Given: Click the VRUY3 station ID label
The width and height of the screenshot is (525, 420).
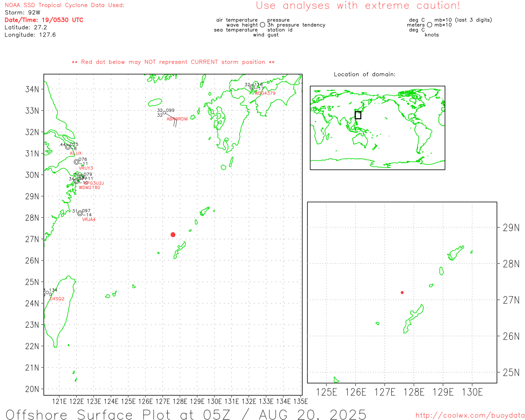Looking at the screenshot, I should 86,168.
